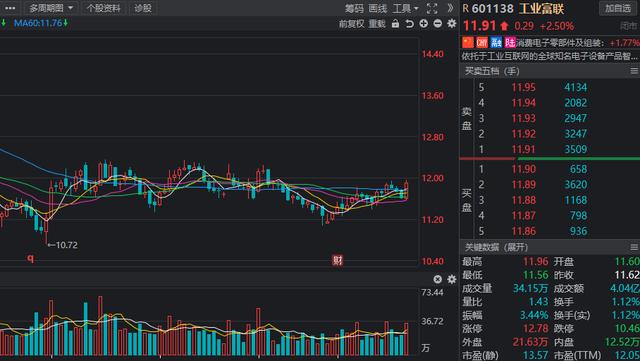Image resolution: width=640 pixels, height=361 pixels.
Task: Click the R margin-trading mark
Action: pyautogui.click(x=466, y=9)
